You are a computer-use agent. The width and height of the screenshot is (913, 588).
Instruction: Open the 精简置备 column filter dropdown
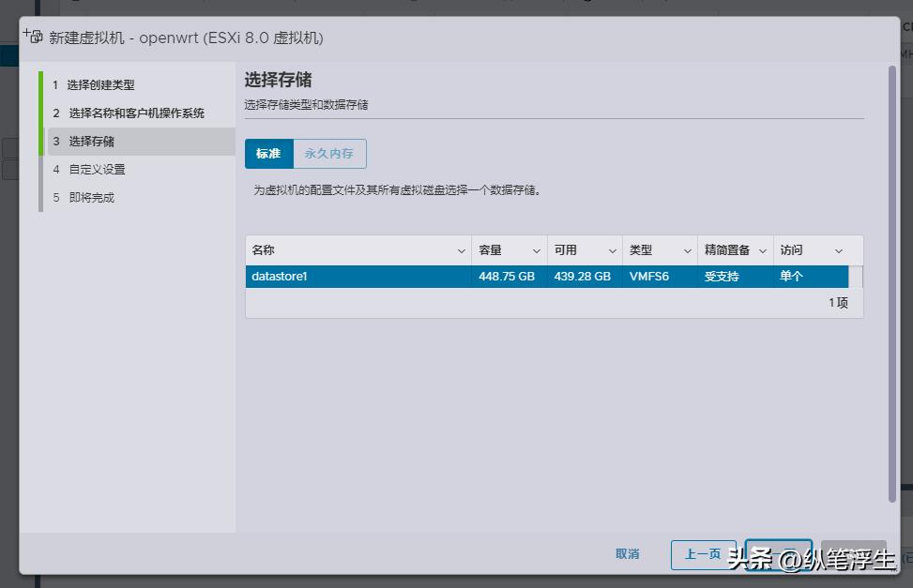pyautogui.click(x=762, y=249)
